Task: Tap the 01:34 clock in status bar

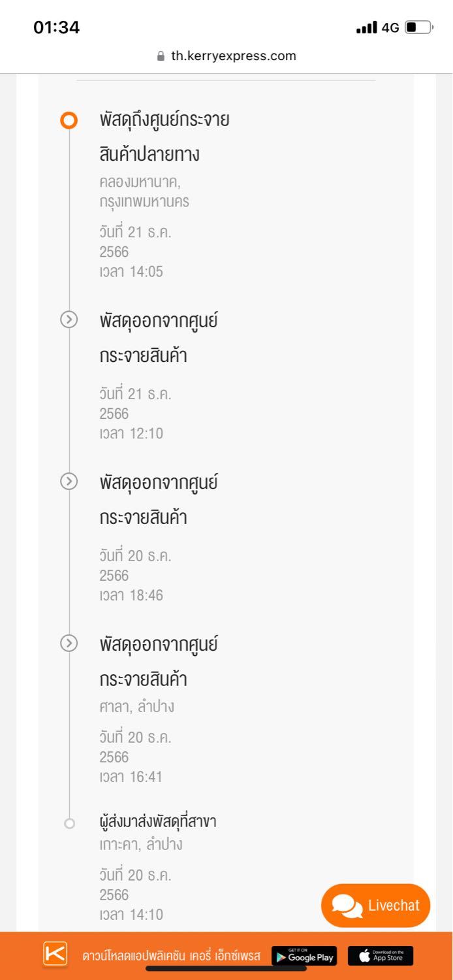Action: 57,27
